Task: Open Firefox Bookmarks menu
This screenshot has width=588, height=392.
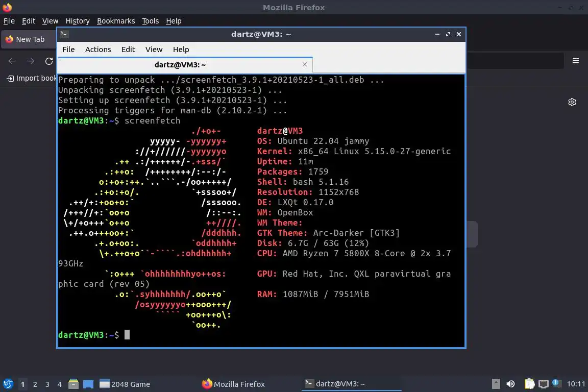Action: point(116,21)
